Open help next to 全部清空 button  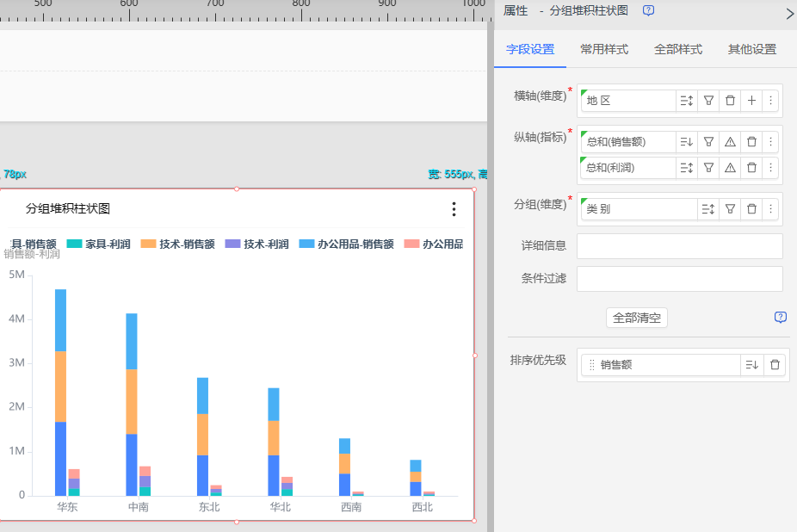coord(781,318)
